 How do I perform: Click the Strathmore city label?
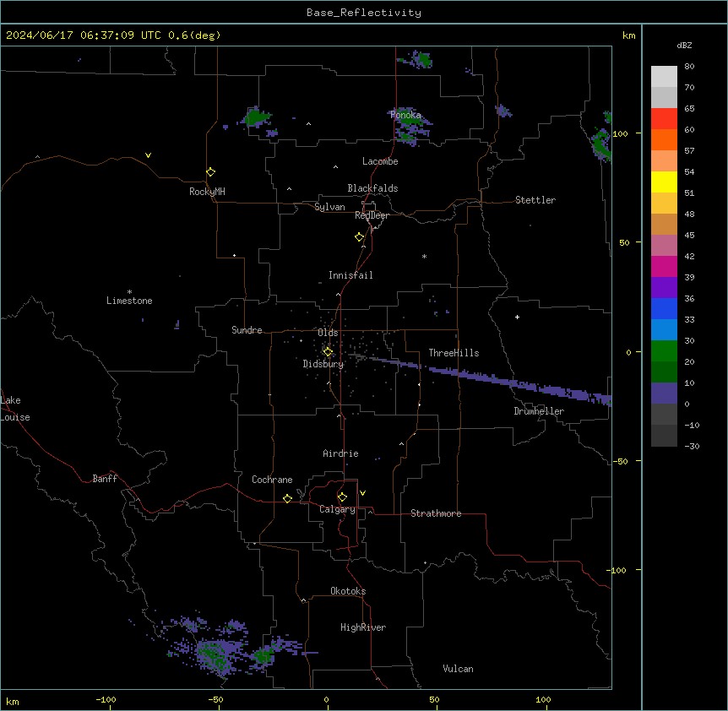coord(436,513)
